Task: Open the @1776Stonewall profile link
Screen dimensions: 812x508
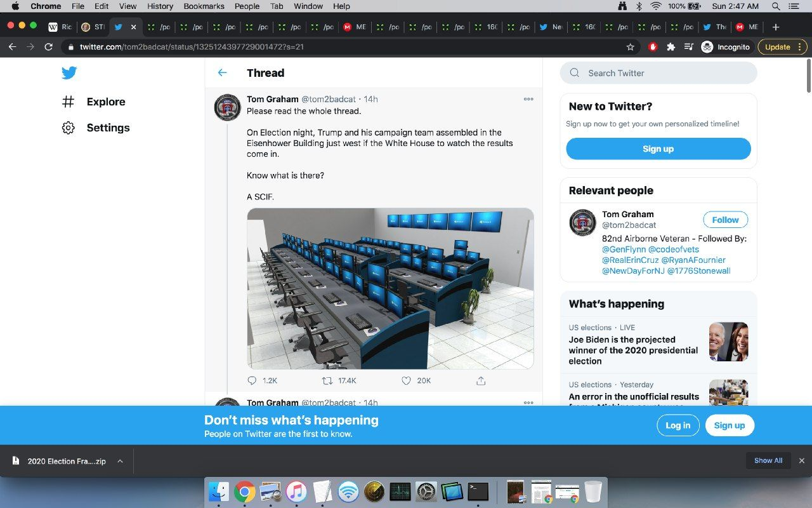Action: click(698, 271)
